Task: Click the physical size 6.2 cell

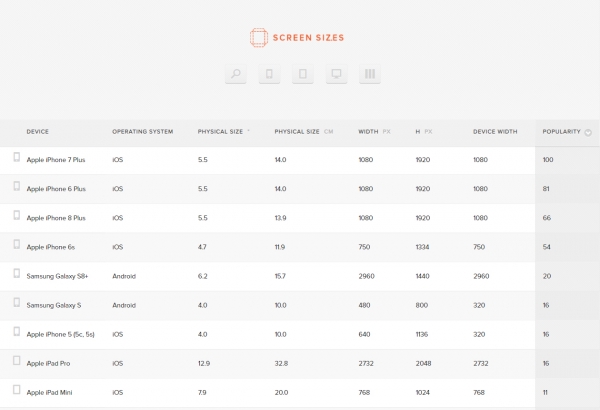Action: (203, 276)
